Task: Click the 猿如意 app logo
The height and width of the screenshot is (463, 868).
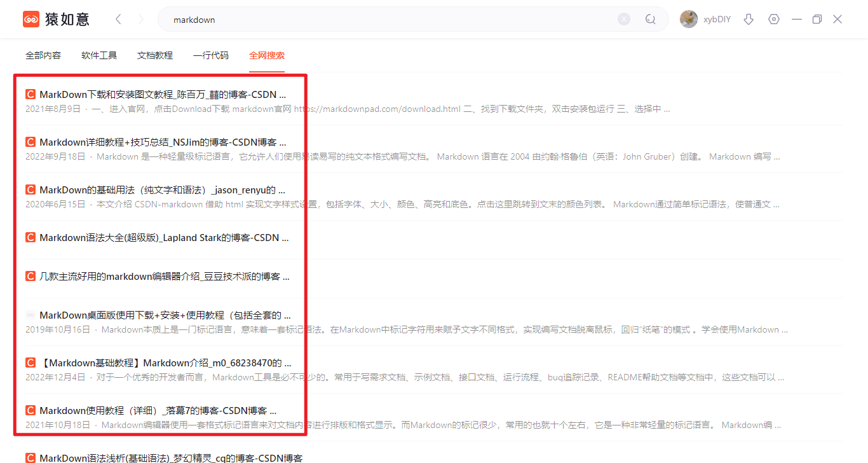Action: tap(56, 20)
